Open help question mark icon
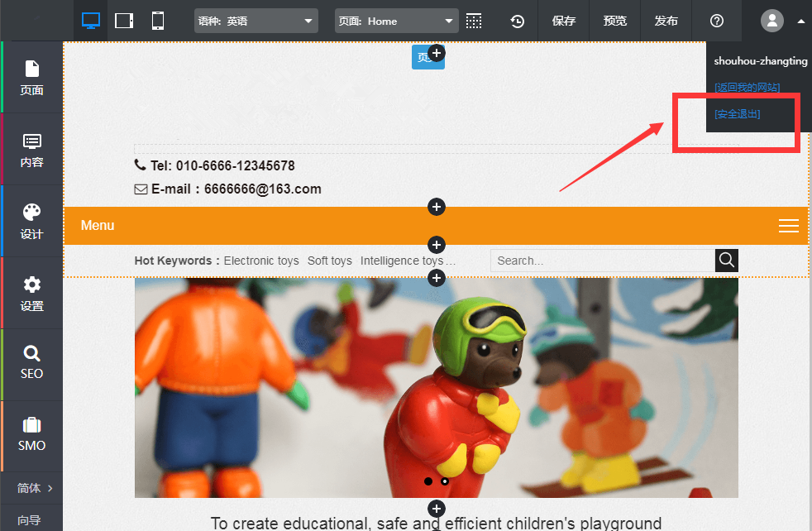812x531 pixels. (x=717, y=21)
